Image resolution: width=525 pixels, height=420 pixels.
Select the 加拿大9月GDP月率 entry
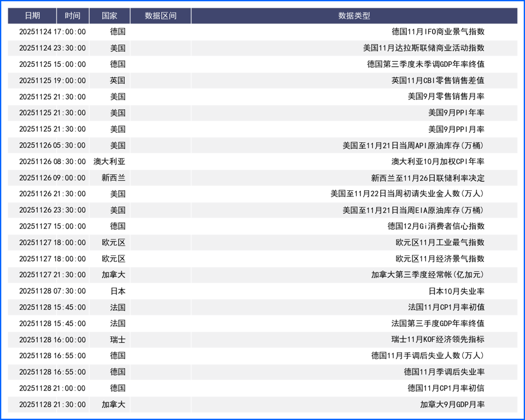(452, 405)
